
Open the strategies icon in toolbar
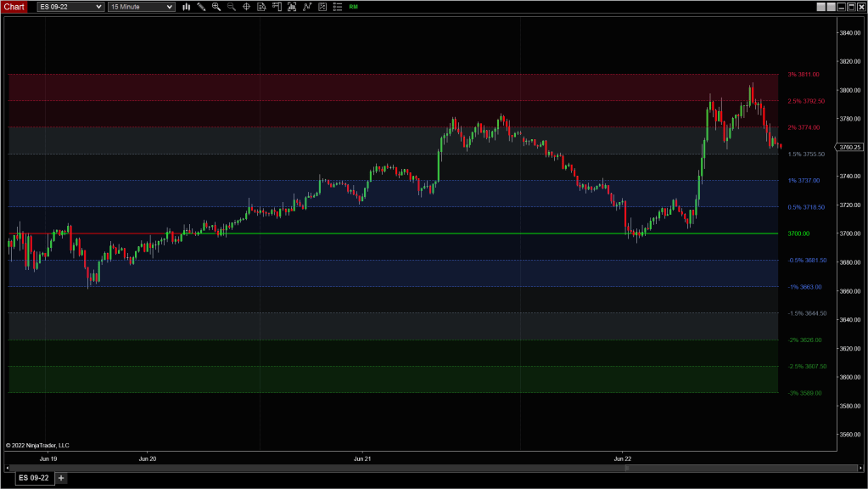[322, 7]
